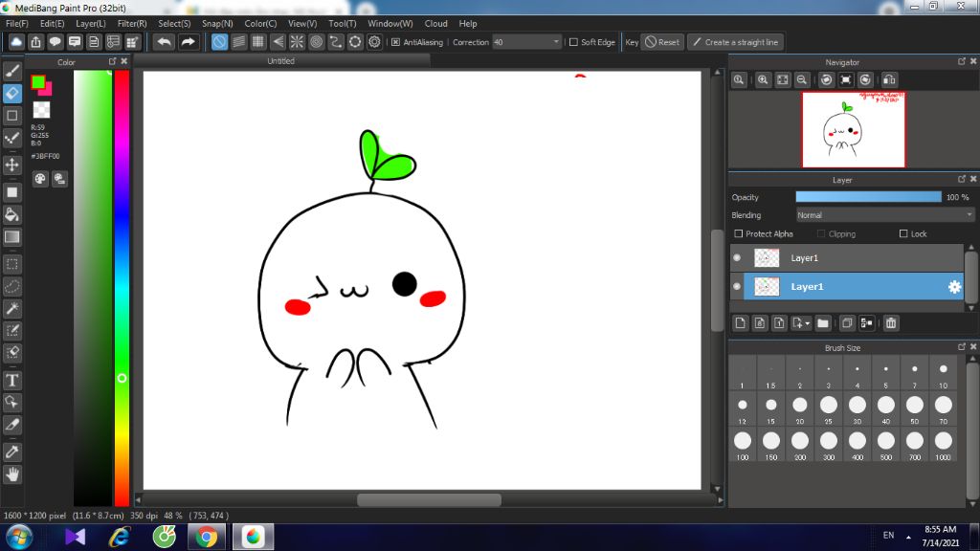The height and width of the screenshot is (551, 980).
Task: Click the Reset button
Action: (x=661, y=42)
